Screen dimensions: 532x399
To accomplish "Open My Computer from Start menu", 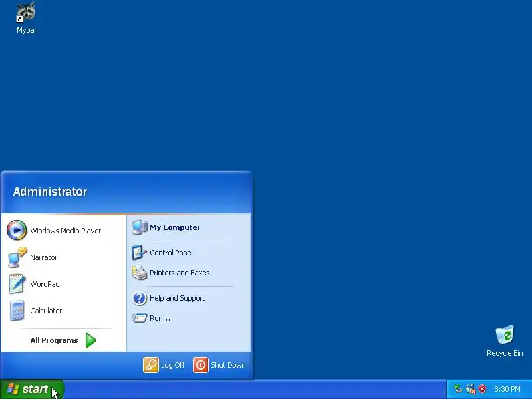I will pyautogui.click(x=189, y=227).
